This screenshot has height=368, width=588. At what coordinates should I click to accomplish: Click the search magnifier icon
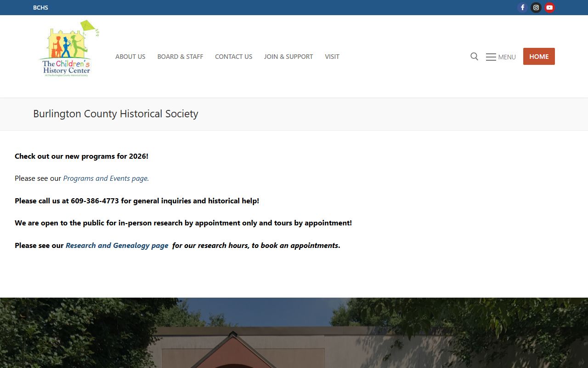474,57
